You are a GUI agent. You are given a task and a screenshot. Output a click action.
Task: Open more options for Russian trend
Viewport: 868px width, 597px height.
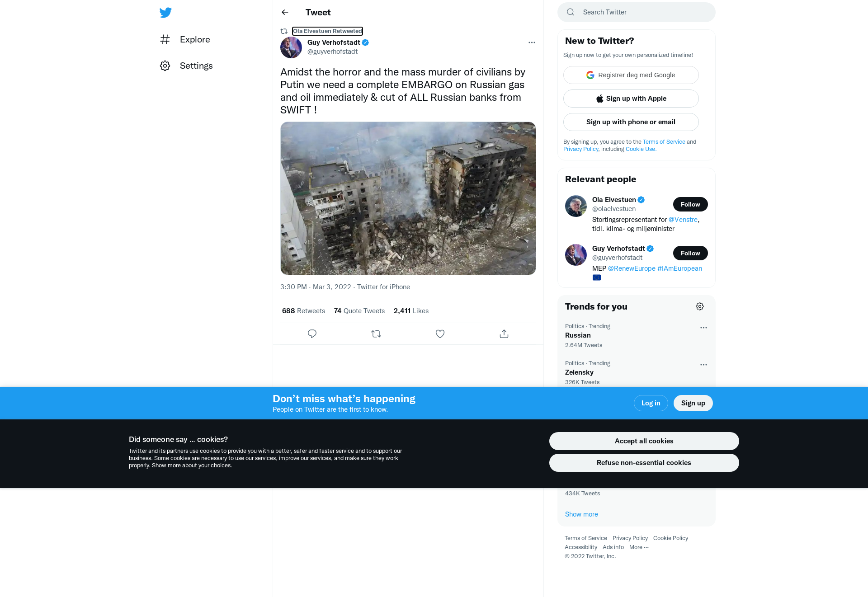click(x=703, y=328)
